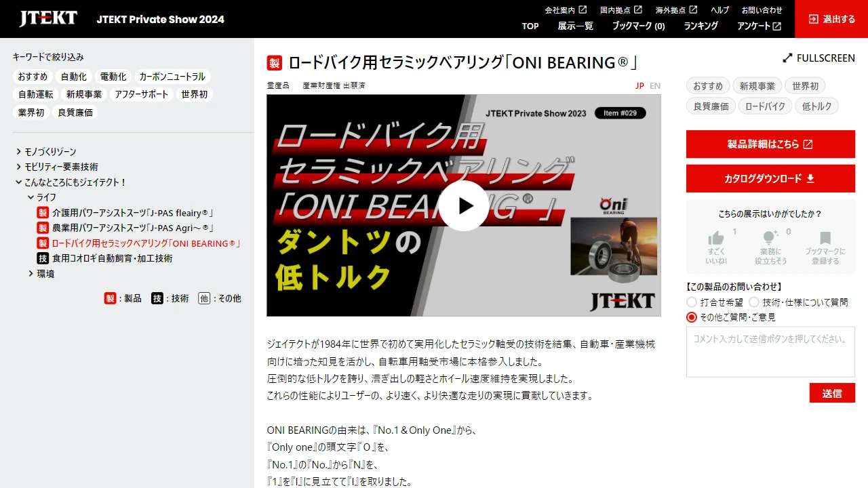The width and height of the screenshot is (868, 488).
Task: Click the JTEKT Private Show 2024 title
Action: (x=160, y=19)
